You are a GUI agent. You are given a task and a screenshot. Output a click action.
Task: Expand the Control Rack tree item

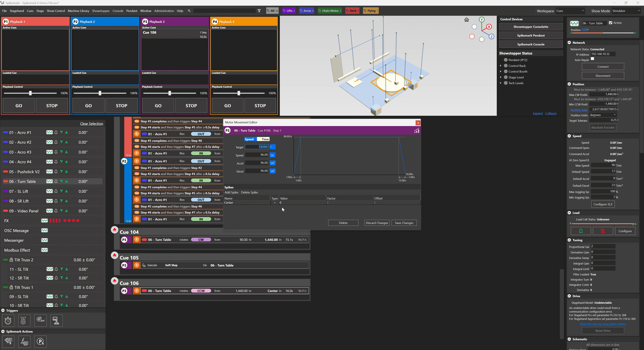point(500,66)
